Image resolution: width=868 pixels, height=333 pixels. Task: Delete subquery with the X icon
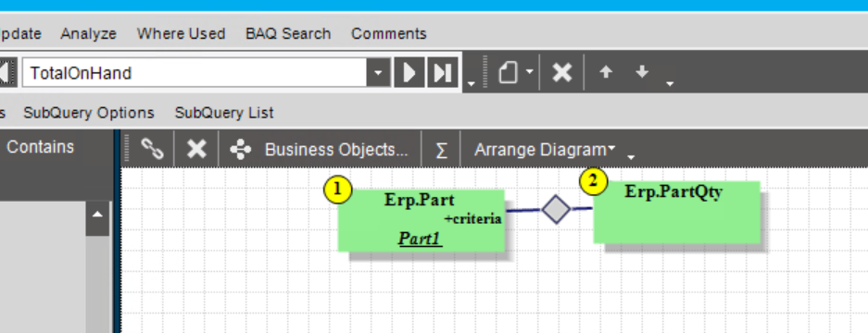click(x=562, y=72)
